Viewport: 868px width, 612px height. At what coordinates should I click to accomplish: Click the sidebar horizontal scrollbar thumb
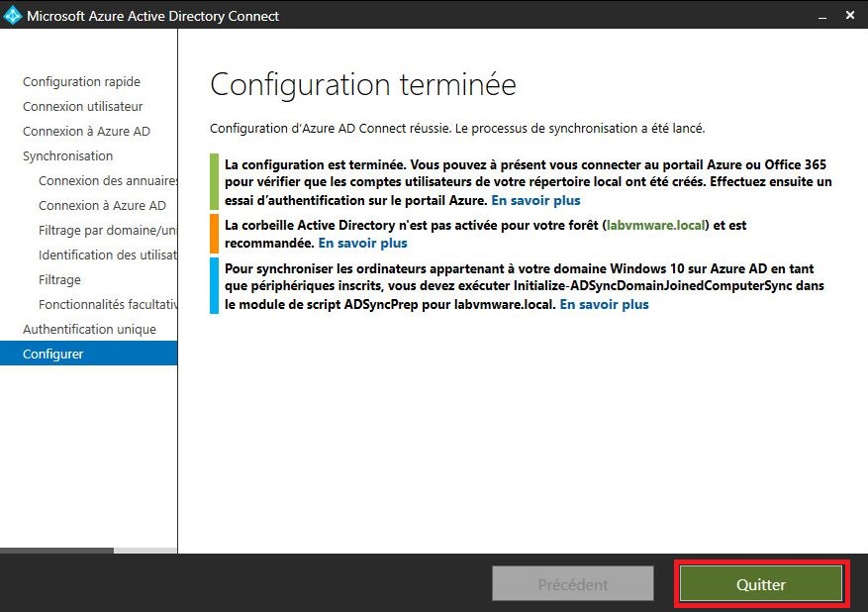(x=57, y=551)
